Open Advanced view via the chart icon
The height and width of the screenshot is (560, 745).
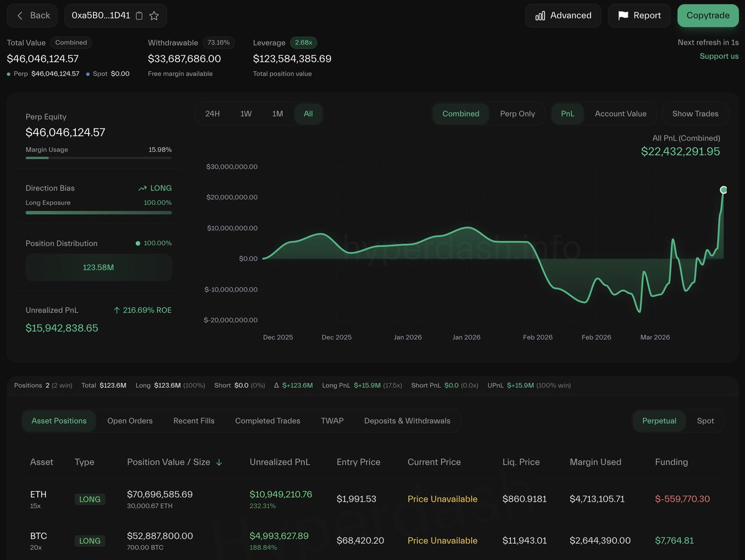[541, 15]
